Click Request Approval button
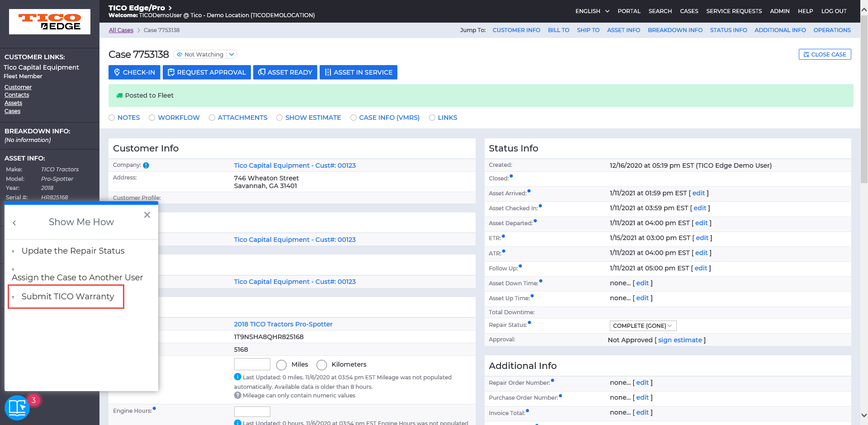The width and height of the screenshot is (868, 425). coord(207,72)
